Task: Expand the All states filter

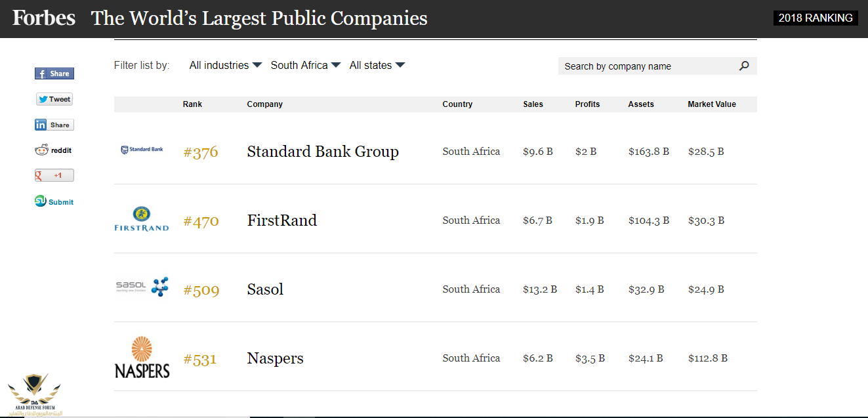Action: pos(377,65)
